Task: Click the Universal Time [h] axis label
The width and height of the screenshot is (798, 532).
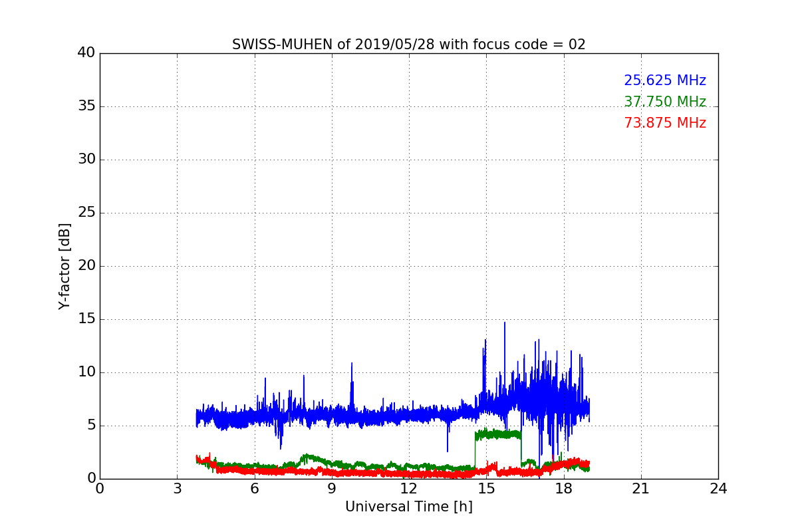Action: coord(408,507)
